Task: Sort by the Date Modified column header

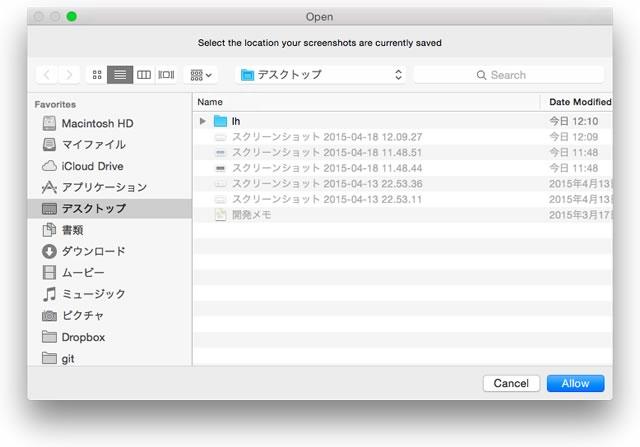Action: click(579, 102)
